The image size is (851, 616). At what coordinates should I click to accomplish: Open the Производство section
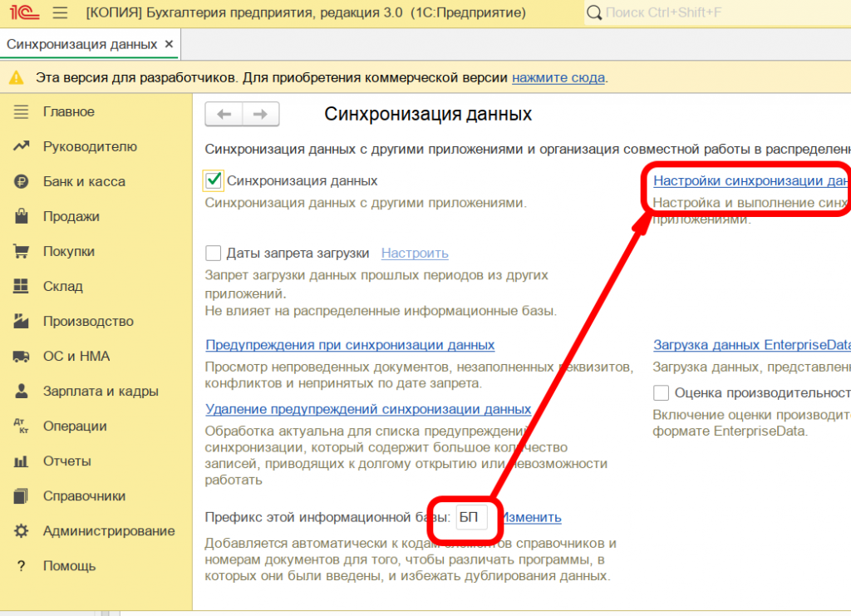coord(88,321)
